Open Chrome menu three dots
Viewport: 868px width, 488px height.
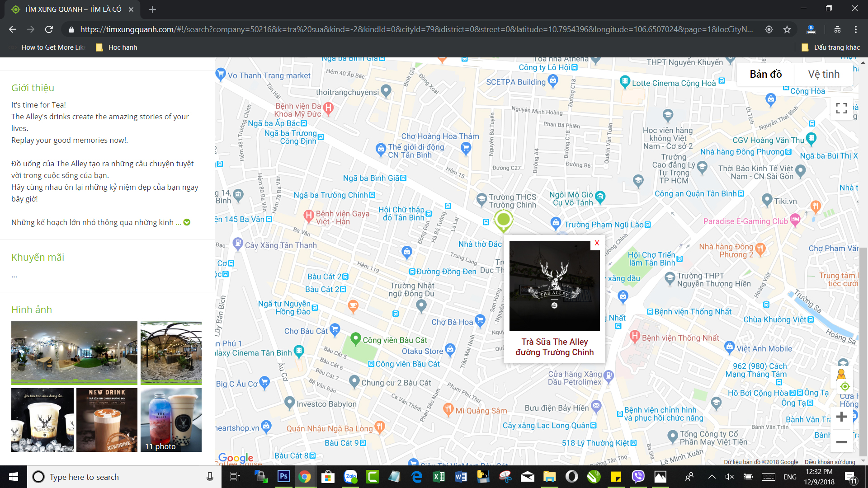(x=856, y=29)
